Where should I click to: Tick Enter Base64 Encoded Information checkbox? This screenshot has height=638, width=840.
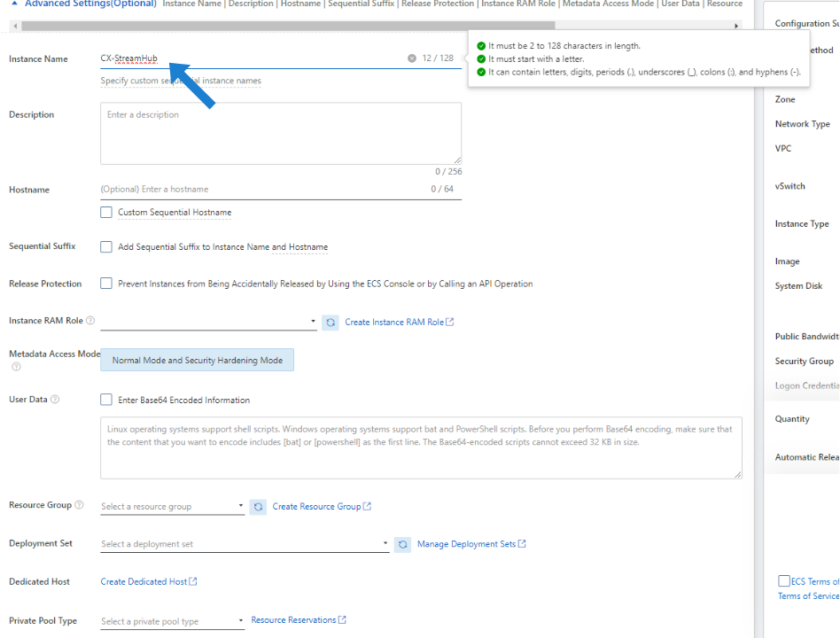[106, 400]
